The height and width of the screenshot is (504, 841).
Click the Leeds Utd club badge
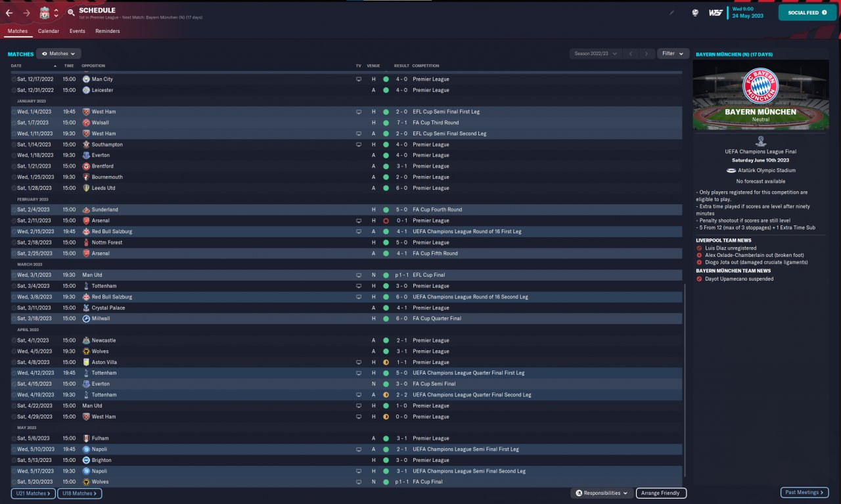click(86, 188)
